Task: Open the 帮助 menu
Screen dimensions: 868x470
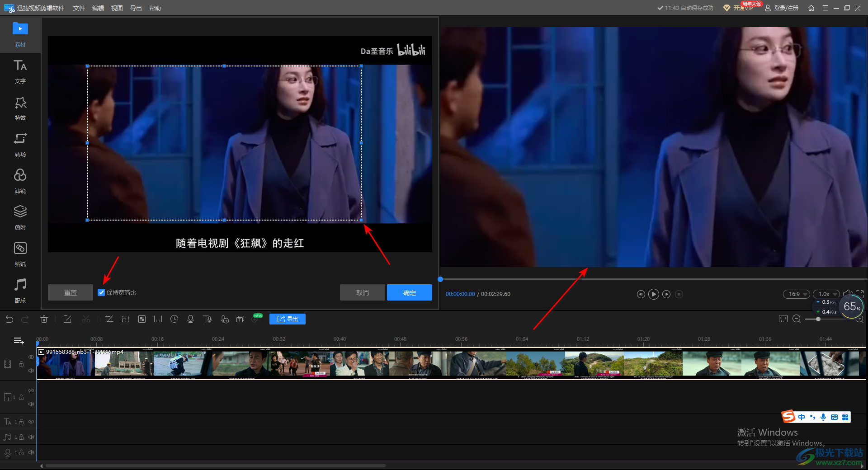Action: [x=155, y=8]
